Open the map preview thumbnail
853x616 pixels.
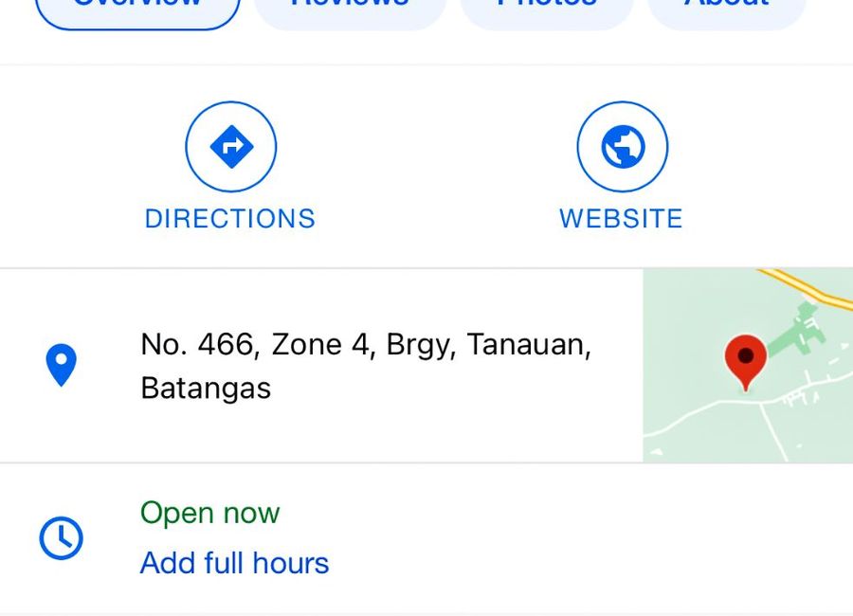(748, 365)
